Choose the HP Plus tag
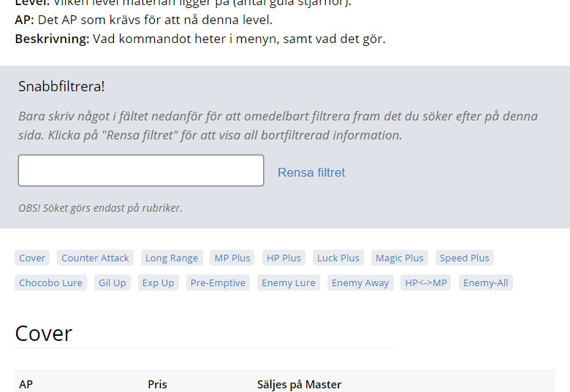The image size is (570, 392). coord(284,258)
